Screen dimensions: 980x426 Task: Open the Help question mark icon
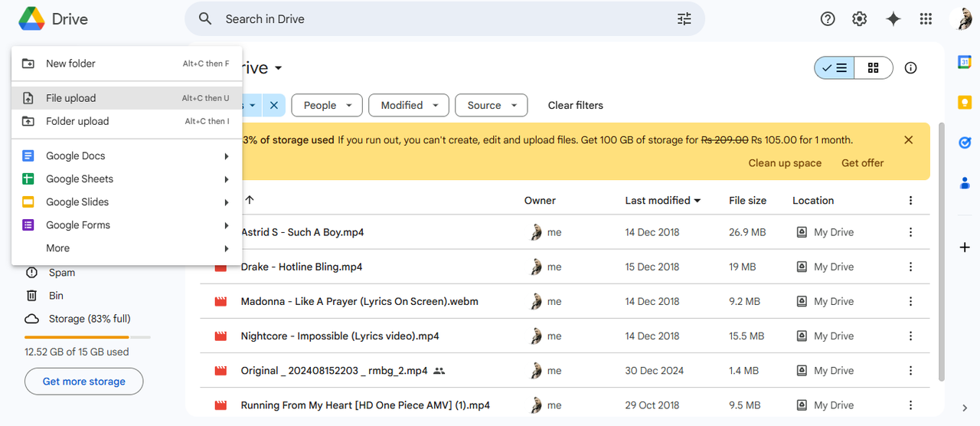(828, 19)
